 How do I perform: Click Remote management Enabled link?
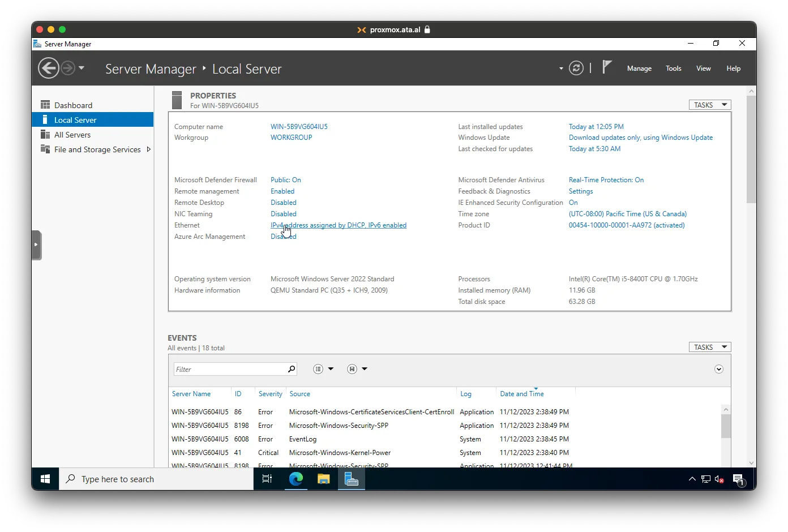(282, 191)
